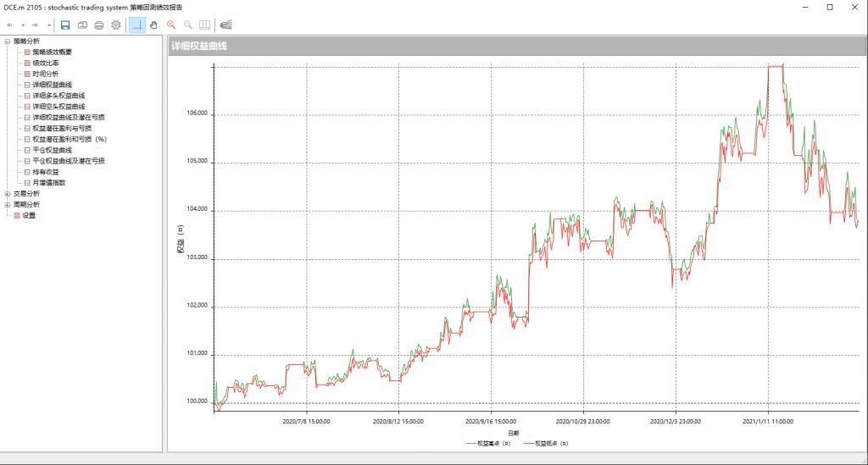The height and width of the screenshot is (465, 868).
Task: Expand the 周期分析 tree node
Action: [7, 205]
